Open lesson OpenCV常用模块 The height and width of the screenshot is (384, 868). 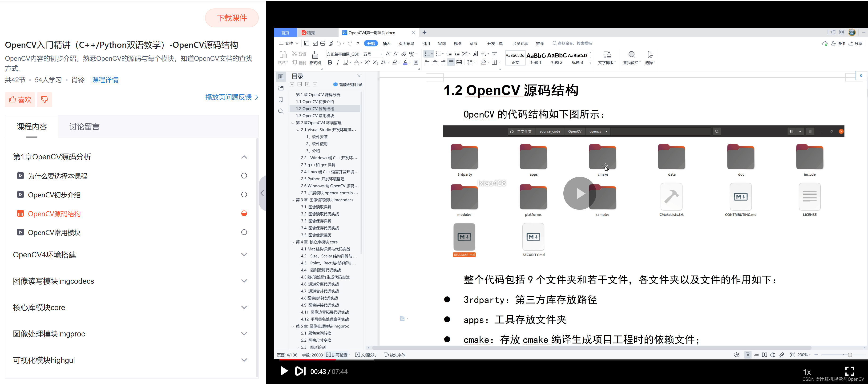pos(54,232)
